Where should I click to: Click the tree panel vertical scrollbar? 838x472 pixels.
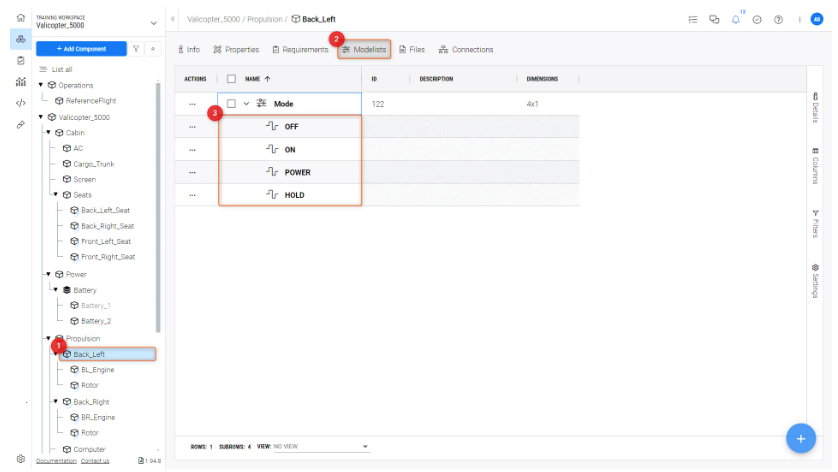click(158, 207)
